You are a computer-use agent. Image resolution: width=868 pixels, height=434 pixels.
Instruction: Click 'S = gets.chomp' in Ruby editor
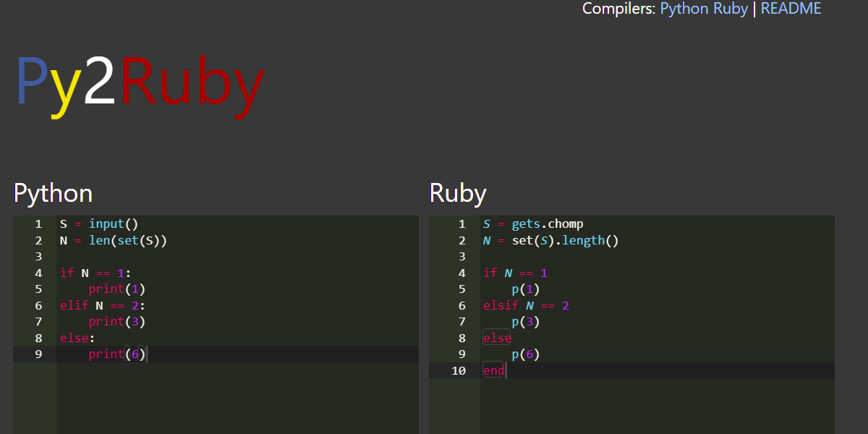coord(533,224)
